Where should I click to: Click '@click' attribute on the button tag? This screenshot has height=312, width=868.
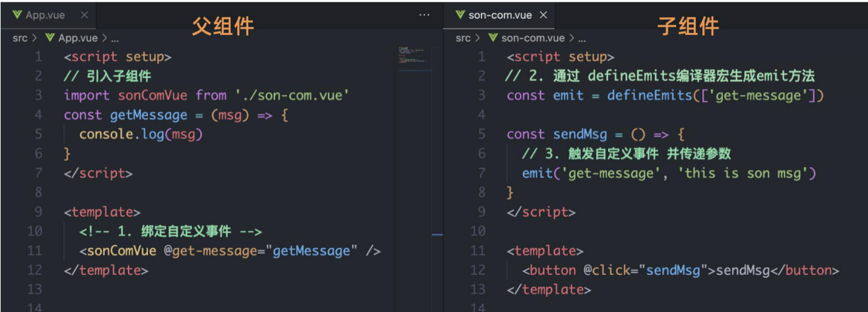click(x=606, y=271)
